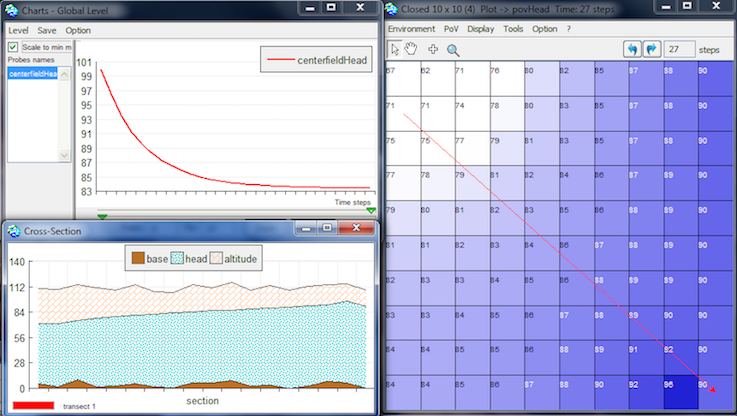Viewport: 737px width, 416px height.
Task: Step forward with the right arrow button
Action: coord(650,49)
